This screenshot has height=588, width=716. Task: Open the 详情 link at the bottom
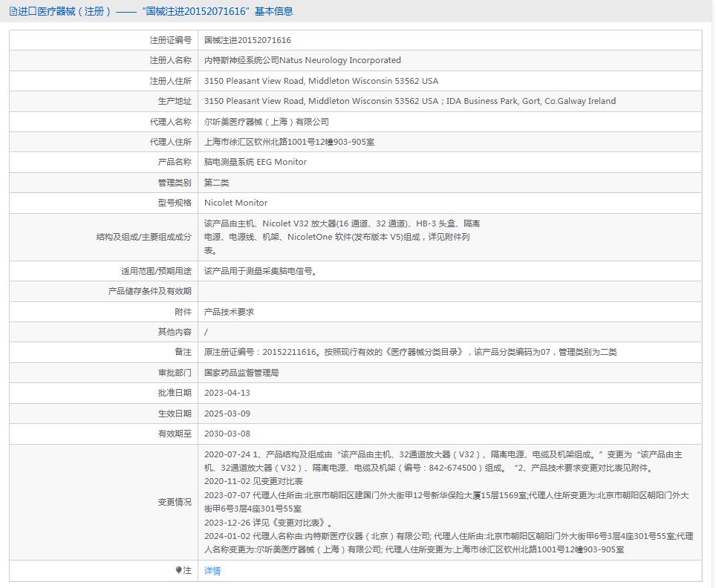212,572
